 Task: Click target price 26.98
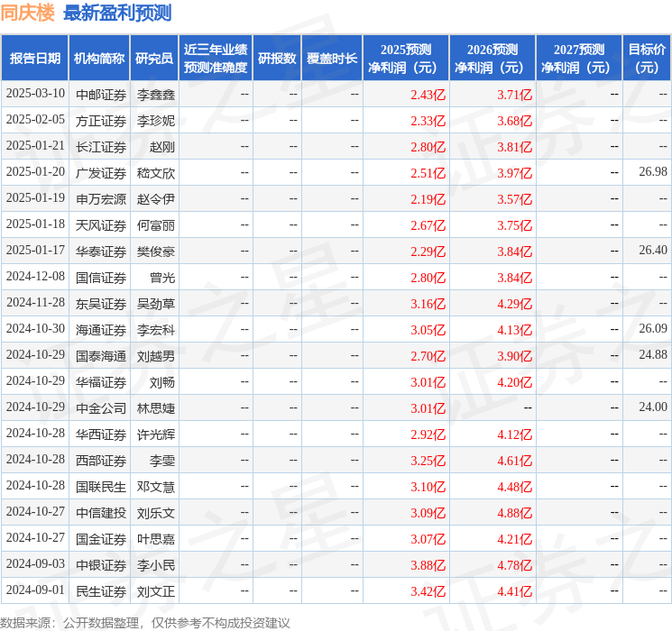[653, 172]
